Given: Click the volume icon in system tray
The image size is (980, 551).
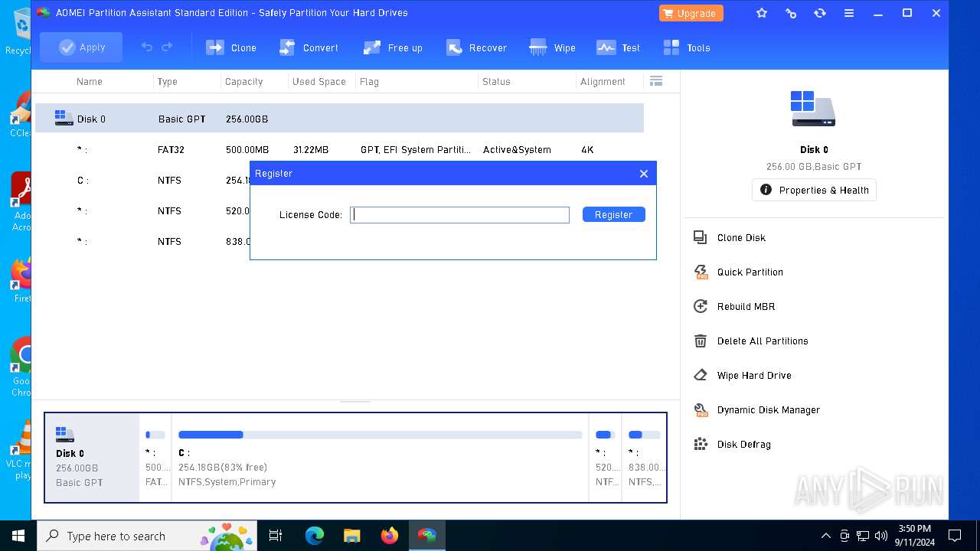Looking at the screenshot, I should pyautogui.click(x=880, y=536).
